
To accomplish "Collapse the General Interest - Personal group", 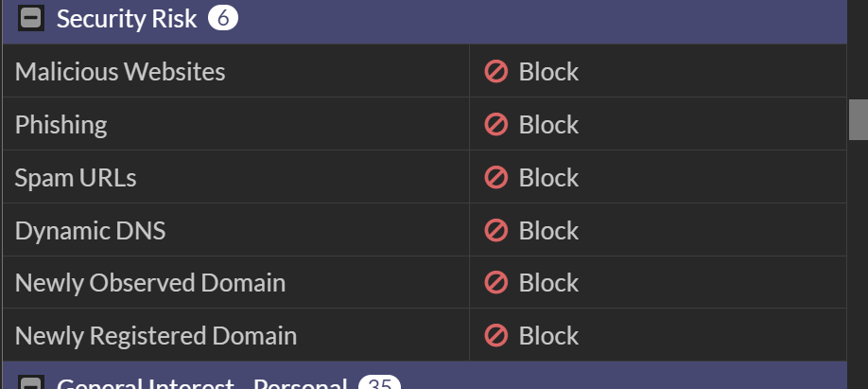I will point(31,384).
